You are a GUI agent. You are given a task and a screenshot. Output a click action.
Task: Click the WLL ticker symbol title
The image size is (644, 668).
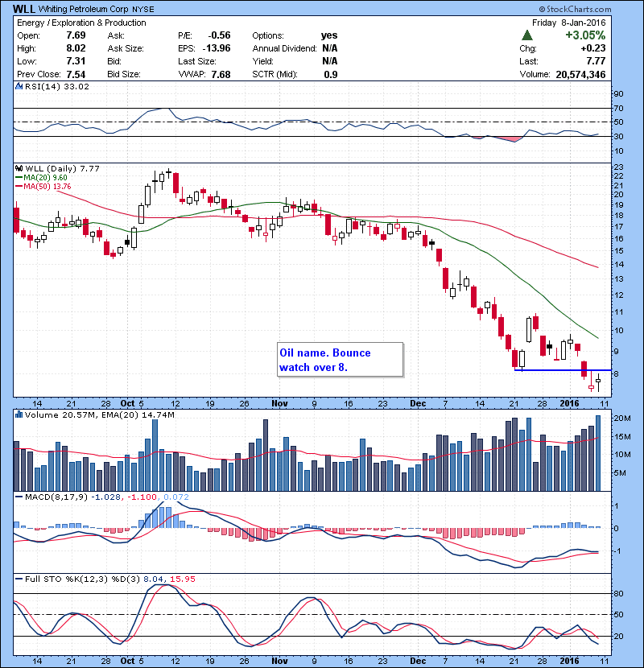pyautogui.click(x=24, y=9)
